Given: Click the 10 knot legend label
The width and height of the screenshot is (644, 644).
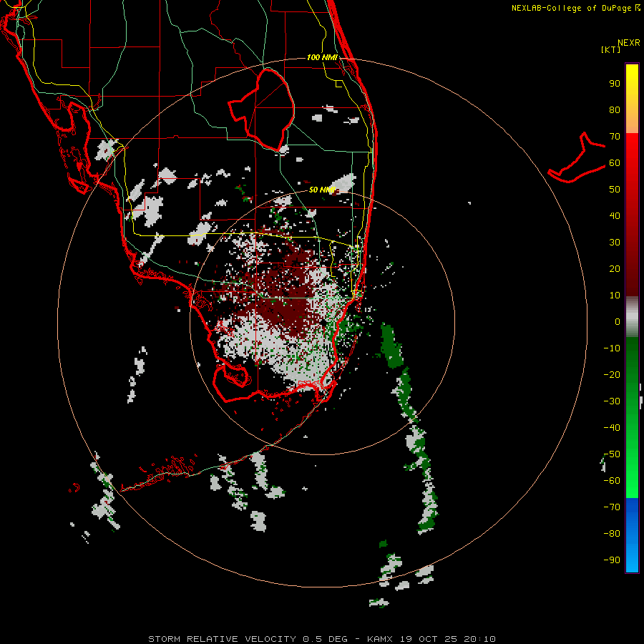Looking at the screenshot, I should (615, 296).
